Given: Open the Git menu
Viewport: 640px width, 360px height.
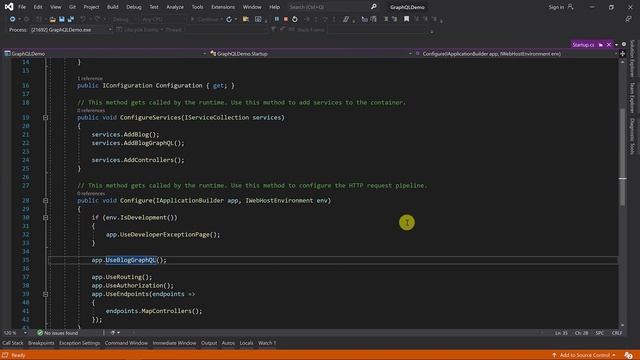Looking at the screenshot, I should (x=72, y=7).
